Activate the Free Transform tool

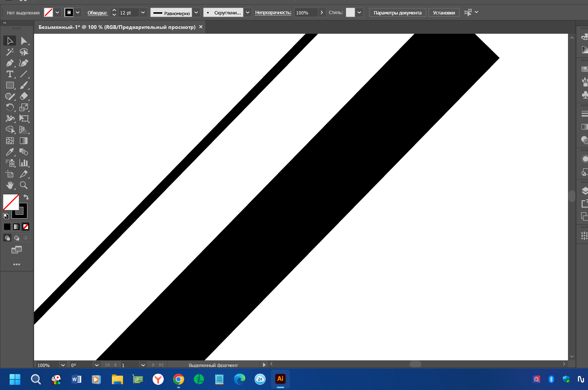(x=24, y=119)
